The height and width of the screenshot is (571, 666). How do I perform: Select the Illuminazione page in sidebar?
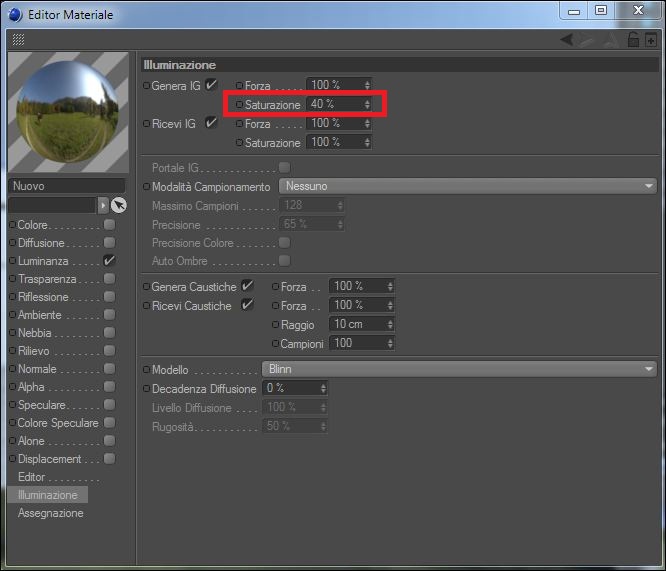click(x=48, y=495)
